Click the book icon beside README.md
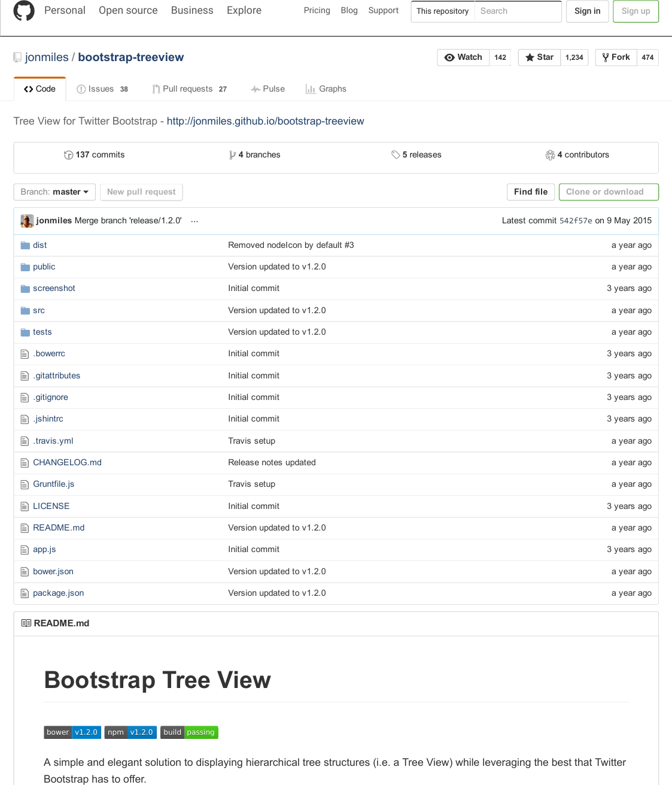 pos(26,623)
